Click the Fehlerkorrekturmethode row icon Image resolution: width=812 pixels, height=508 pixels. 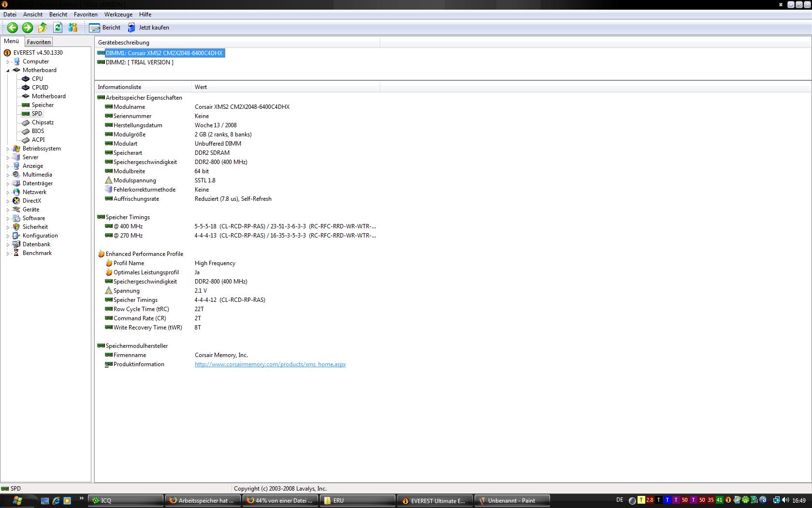tap(109, 190)
